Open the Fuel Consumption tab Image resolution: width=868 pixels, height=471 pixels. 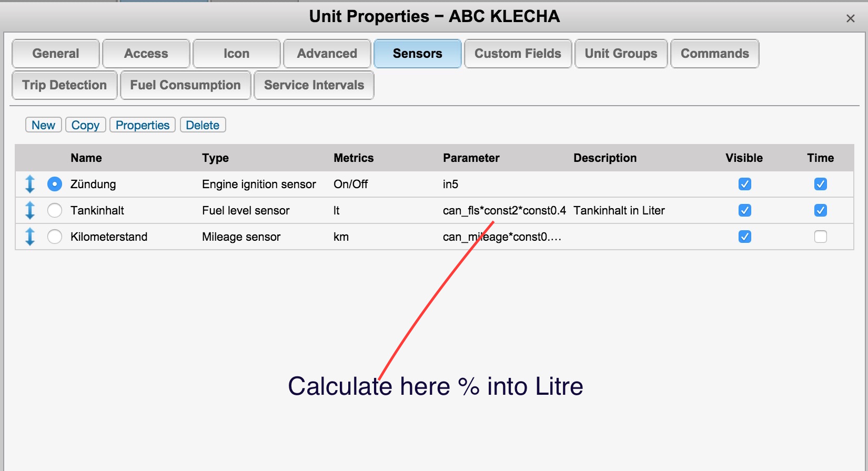coord(185,85)
